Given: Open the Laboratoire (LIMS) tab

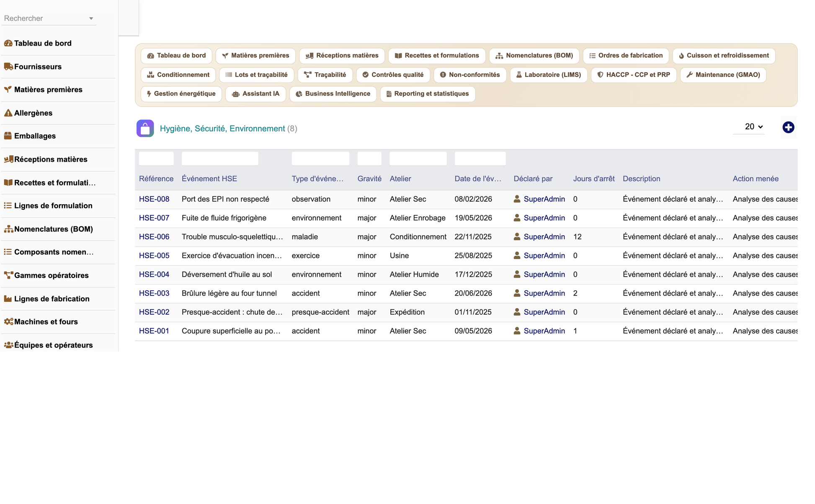Looking at the screenshot, I should click(549, 75).
